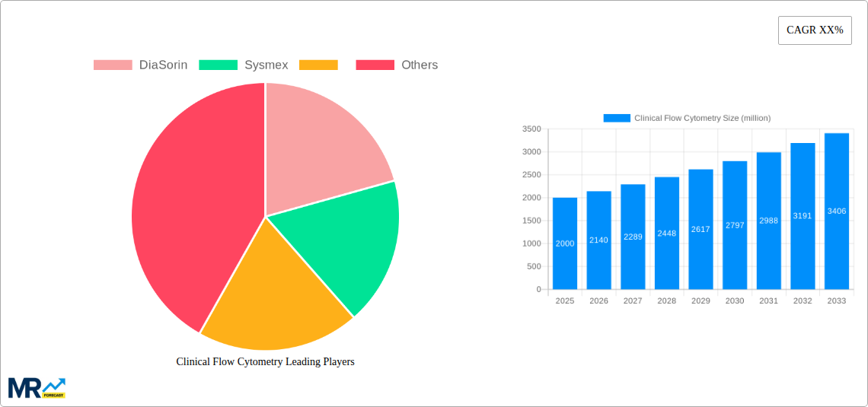This screenshot has width=868, height=407.
Task: Click the 2029 bar showing 2617
Action: pos(700,229)
